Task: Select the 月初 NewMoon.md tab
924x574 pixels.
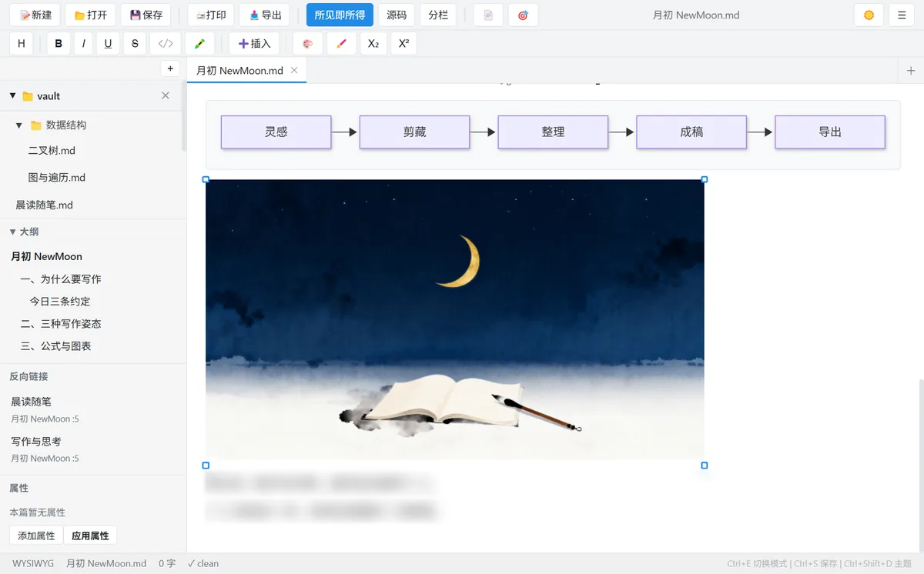Action: click(239, 70)
